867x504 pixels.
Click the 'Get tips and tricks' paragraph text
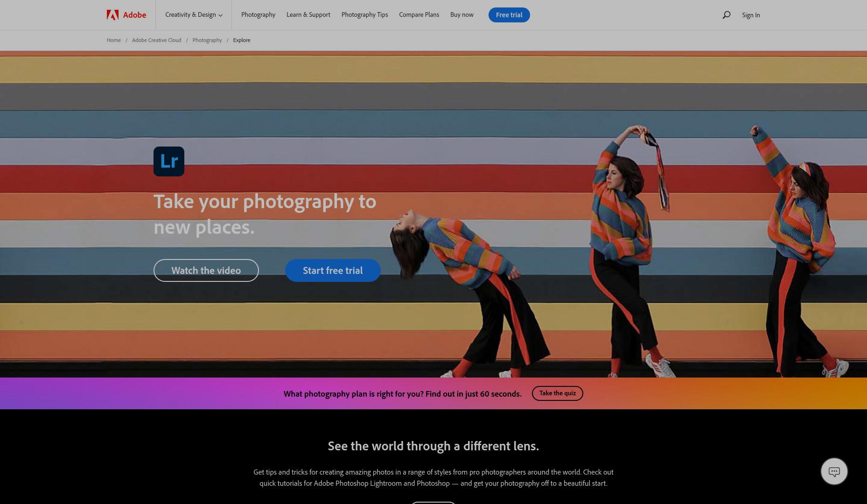(433, 477)
